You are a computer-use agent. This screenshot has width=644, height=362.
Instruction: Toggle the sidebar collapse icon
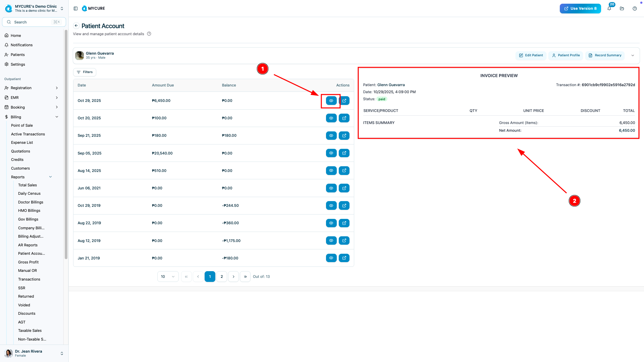point(75,9)
